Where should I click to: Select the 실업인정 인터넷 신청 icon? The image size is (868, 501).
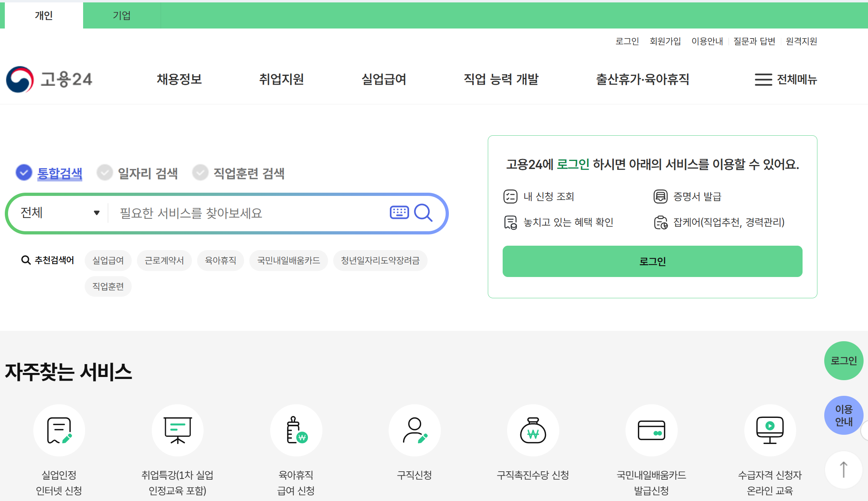(59, 430)
